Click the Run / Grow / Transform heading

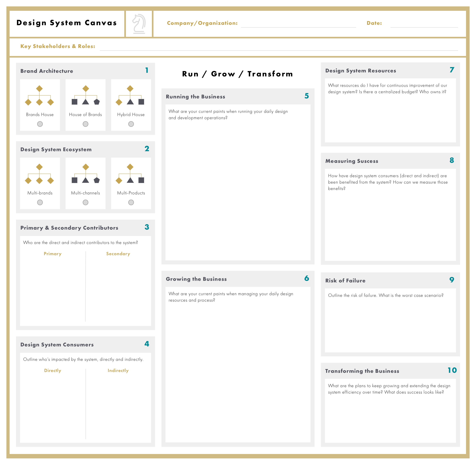click(x=237, y=74)
